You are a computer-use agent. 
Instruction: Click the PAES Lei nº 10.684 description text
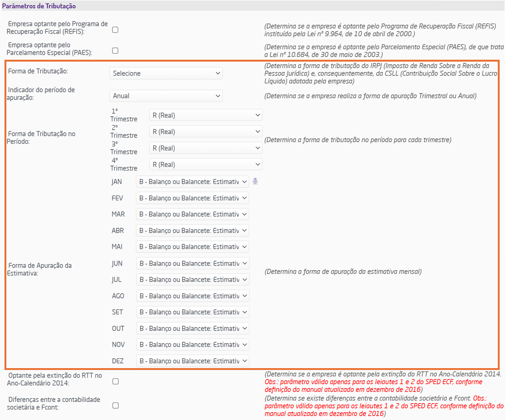384,51
